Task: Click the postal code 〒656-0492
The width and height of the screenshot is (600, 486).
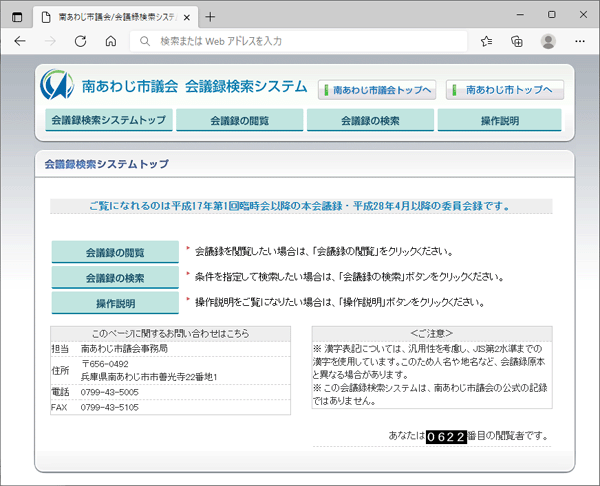Action: [105, 364]
